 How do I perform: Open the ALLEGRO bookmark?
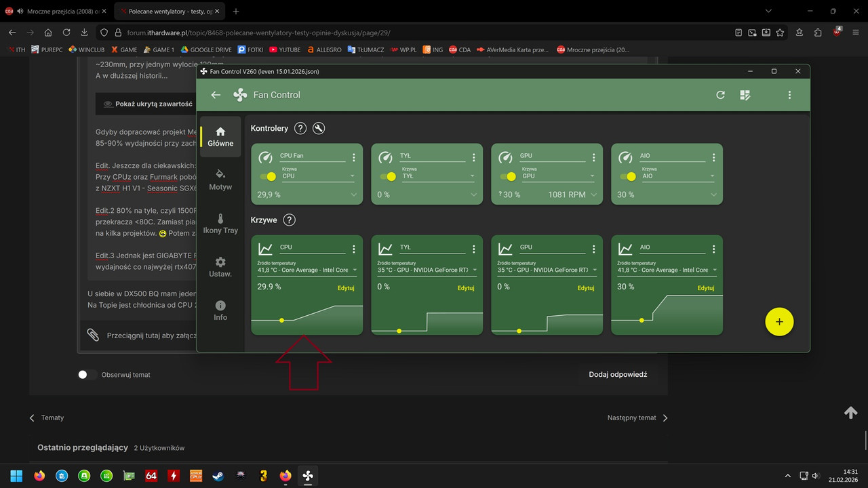(324, 49)
